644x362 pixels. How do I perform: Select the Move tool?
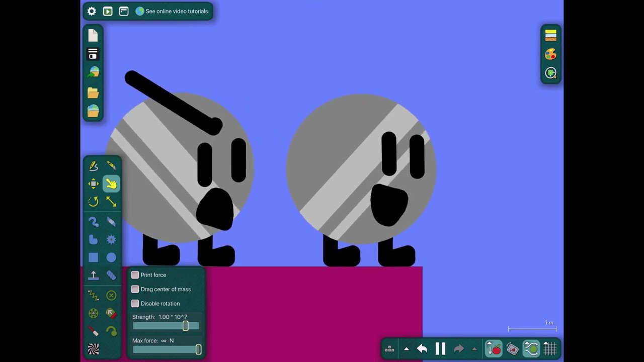(x=94, y=184)
